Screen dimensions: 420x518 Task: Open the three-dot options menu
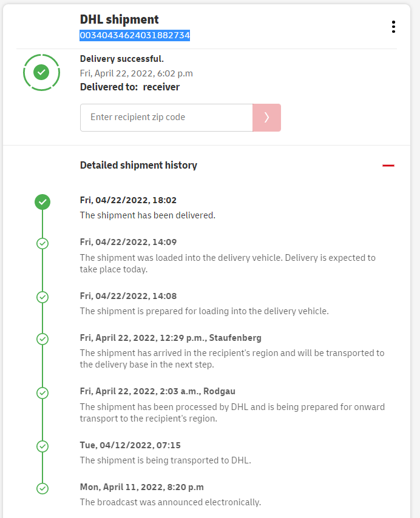[x=394, y=27]
